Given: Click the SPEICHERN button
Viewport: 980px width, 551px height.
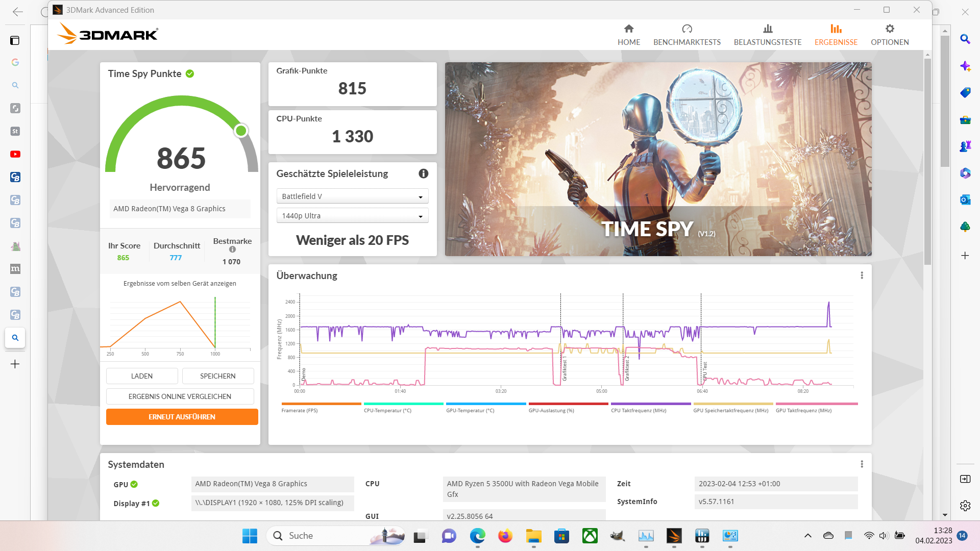Looking at the screenshot, I should (217, 376).
